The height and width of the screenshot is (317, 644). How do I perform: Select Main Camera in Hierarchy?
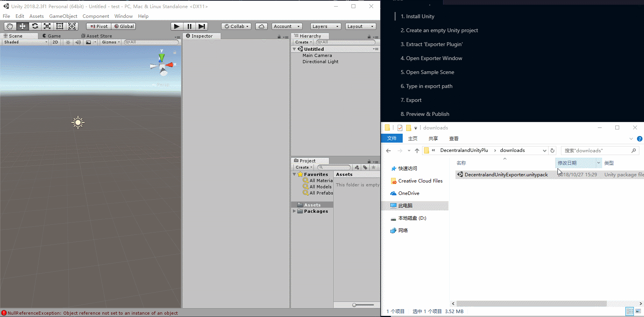click(317, 55)
